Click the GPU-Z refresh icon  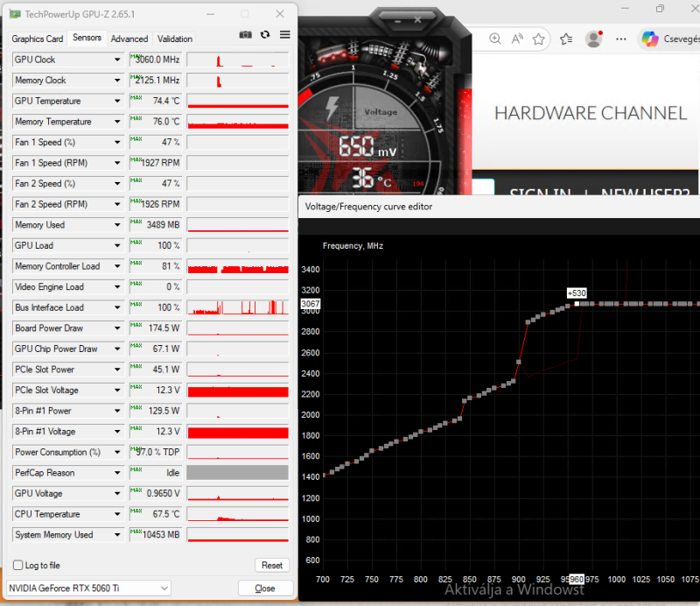265,35
